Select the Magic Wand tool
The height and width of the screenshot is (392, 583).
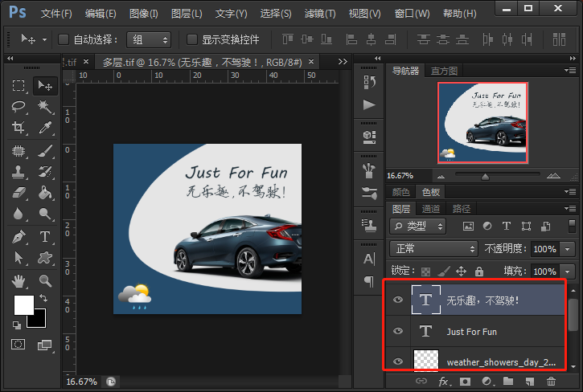pos(45,107)
